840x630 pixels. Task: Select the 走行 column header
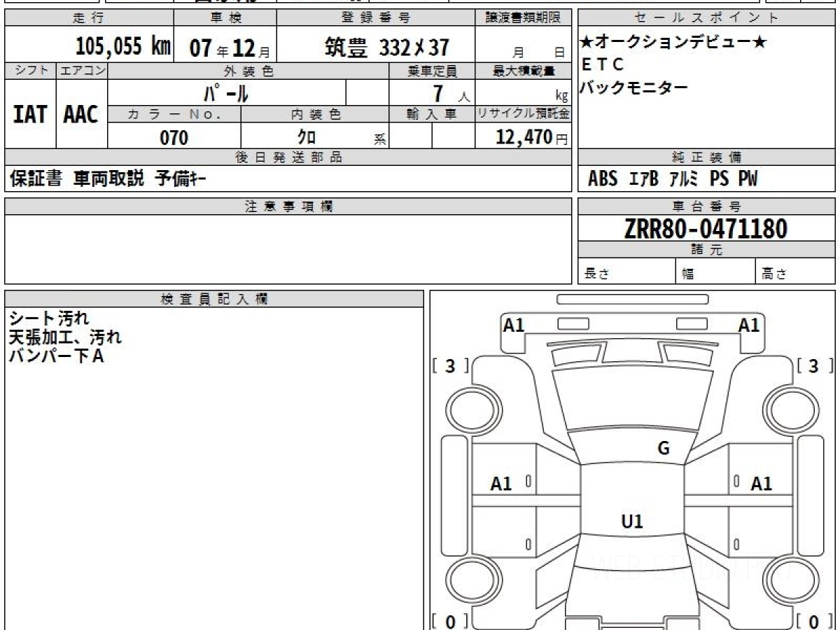point(89,18)
